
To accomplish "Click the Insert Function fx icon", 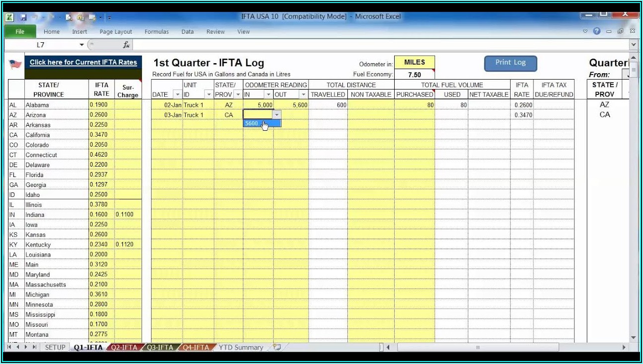I will click(x=126, y=45).
